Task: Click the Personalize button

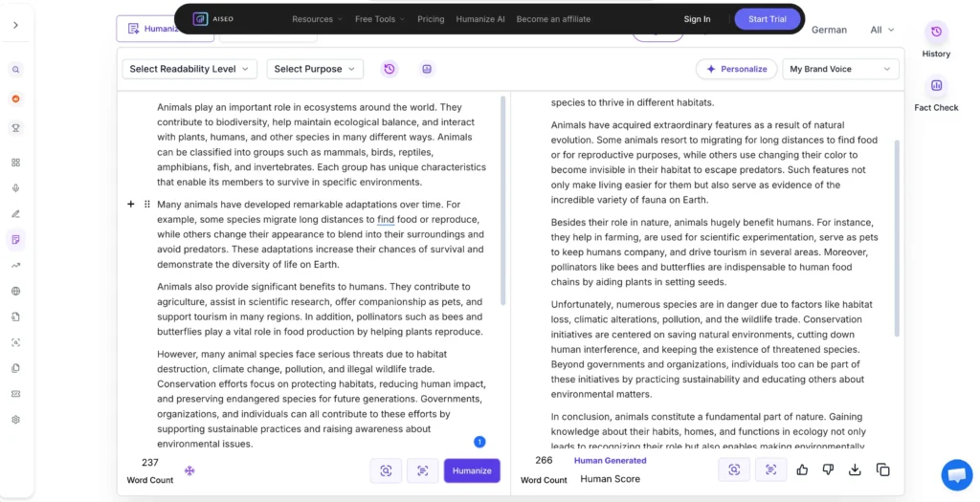Action: (736, 69)
